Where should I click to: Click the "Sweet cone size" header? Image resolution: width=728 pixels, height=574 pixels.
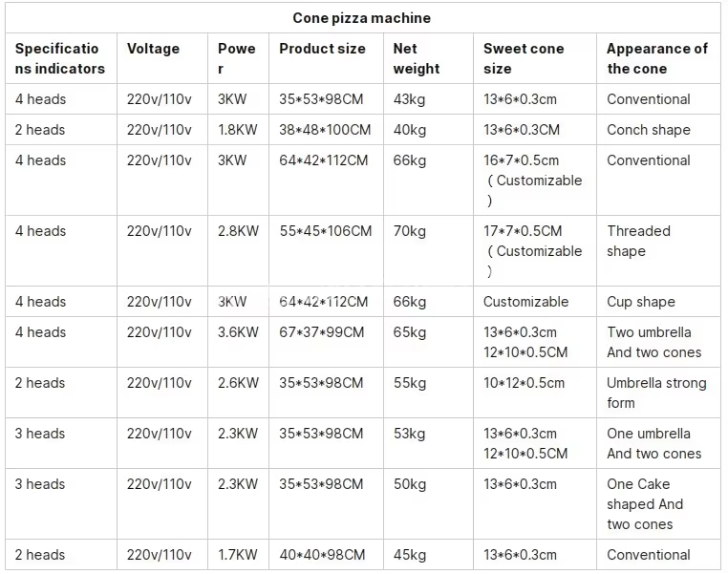524,58
